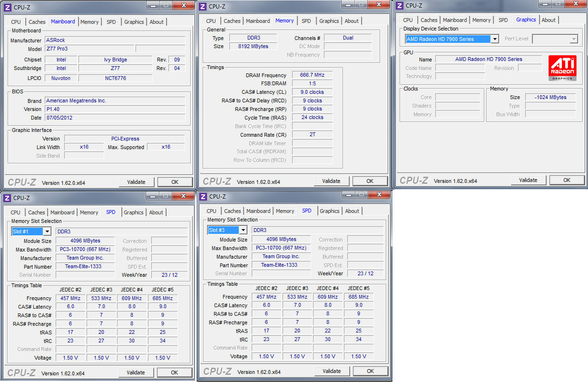The image size is (588, 382).
Task: Close the Slot #3 SPD window
Action: [x=379, y=194]
